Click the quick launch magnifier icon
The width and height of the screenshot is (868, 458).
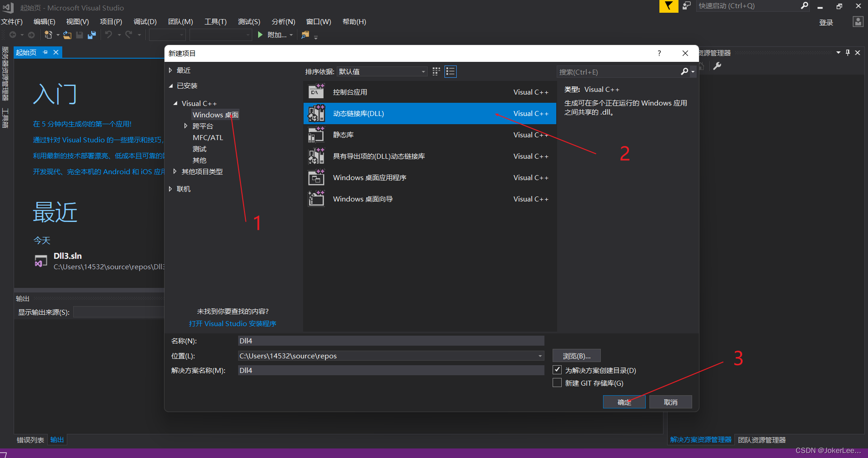pos(804,5)
